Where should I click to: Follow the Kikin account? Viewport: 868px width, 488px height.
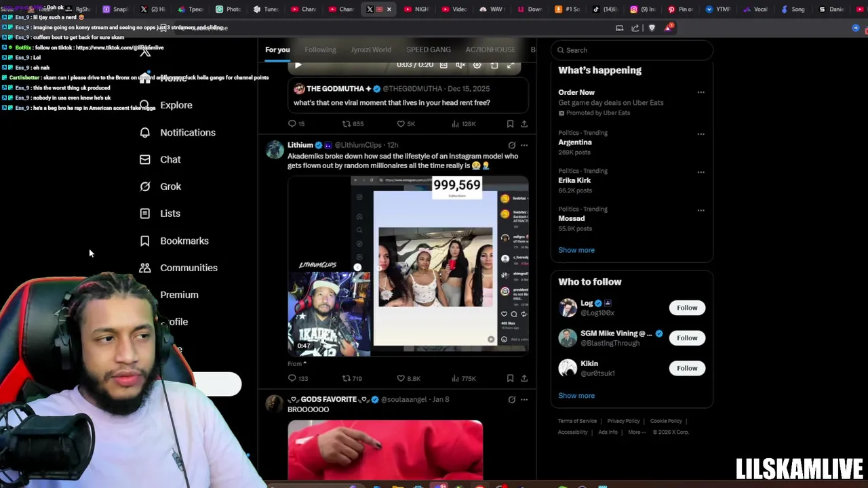click(x=687, y=368)
